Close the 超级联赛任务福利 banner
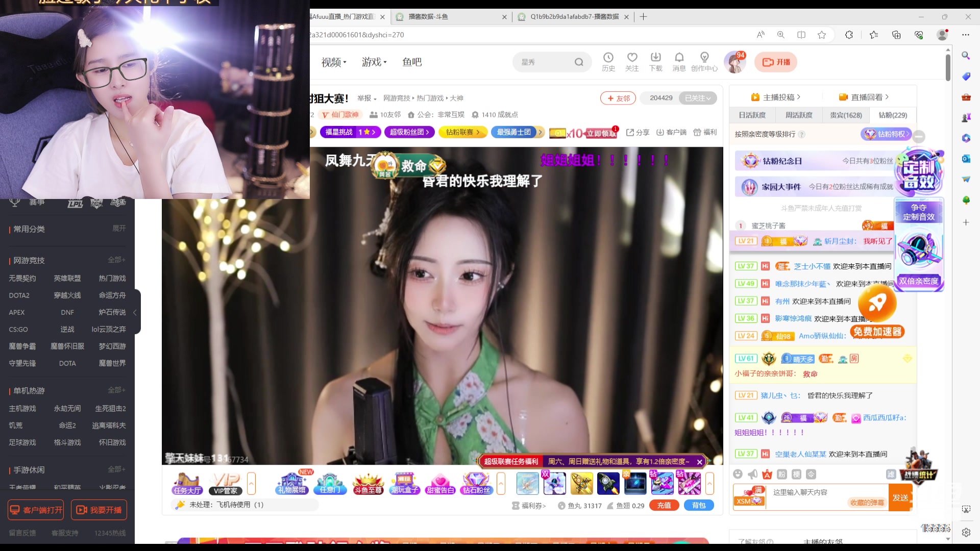980x551 pixels. coord(700,462)
